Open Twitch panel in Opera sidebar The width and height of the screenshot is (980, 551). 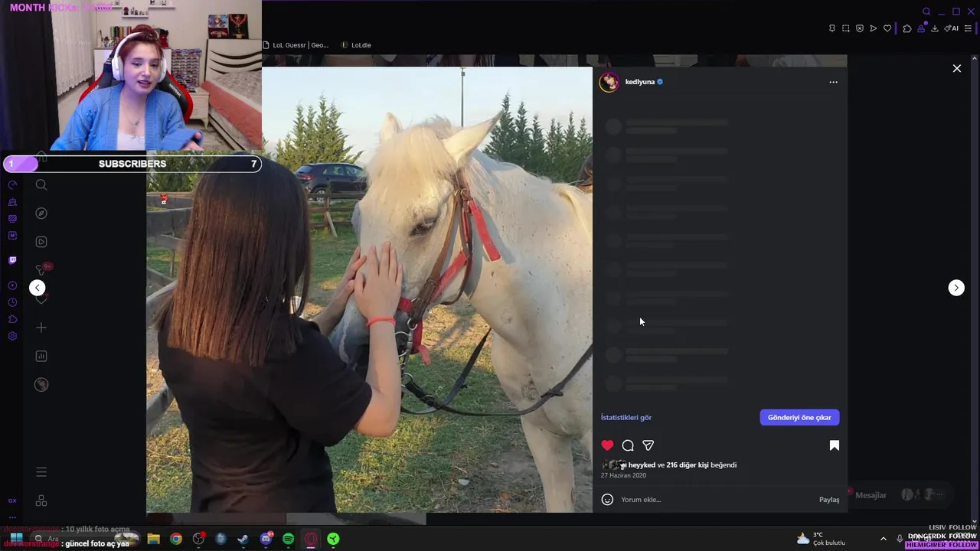click(12, 260)
